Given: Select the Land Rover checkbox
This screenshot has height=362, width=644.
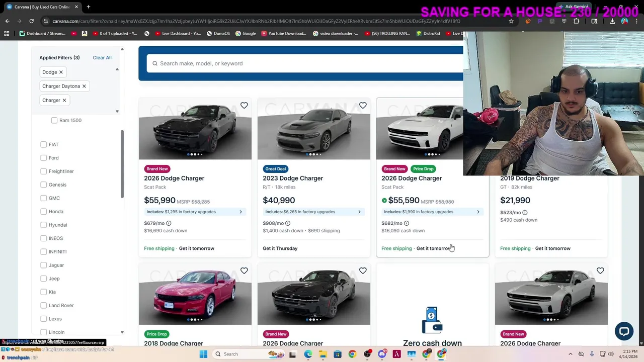Looking at the screenshot, I should 44,305.
